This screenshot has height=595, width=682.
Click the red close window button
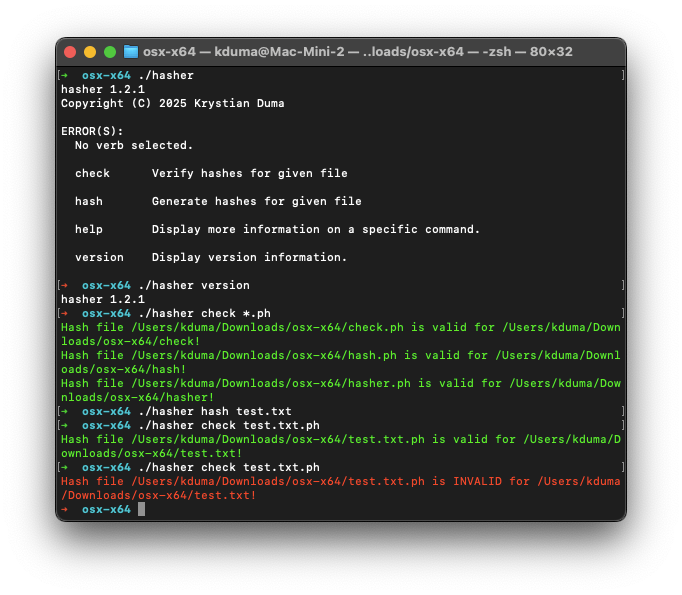(x=70, y=52)
